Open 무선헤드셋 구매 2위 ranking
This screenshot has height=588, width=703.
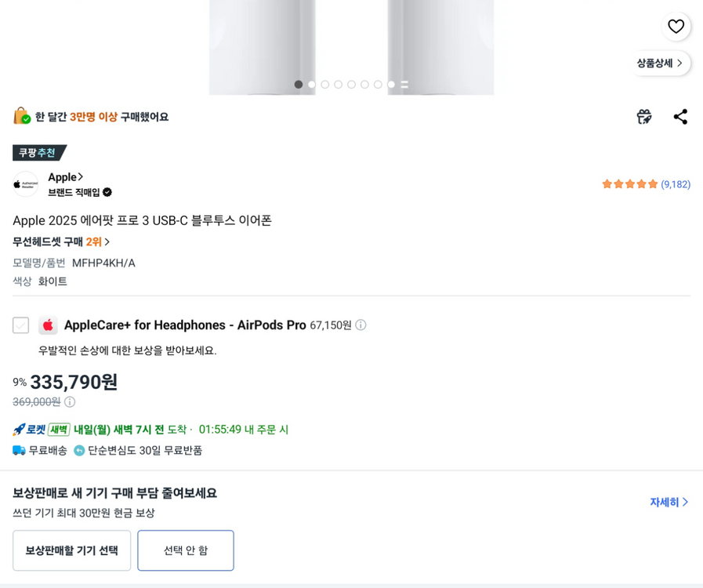pos(61,241)
